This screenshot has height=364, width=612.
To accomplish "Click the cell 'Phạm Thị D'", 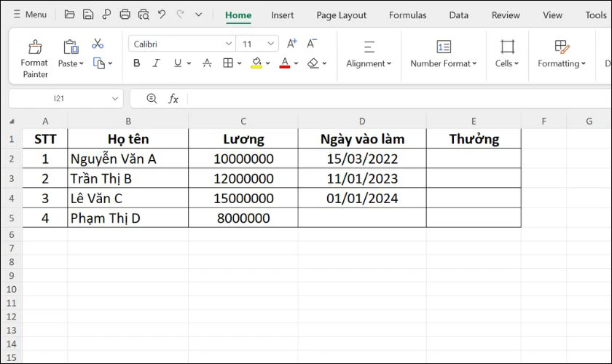I will tap(128, 218).
